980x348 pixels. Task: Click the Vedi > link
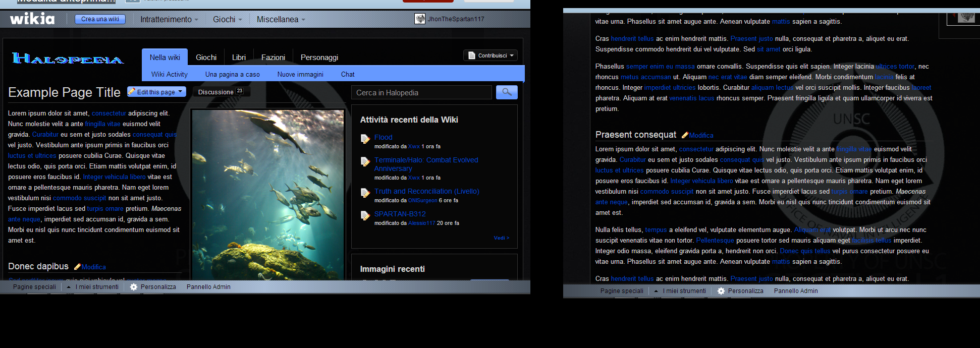pos(501,238)
